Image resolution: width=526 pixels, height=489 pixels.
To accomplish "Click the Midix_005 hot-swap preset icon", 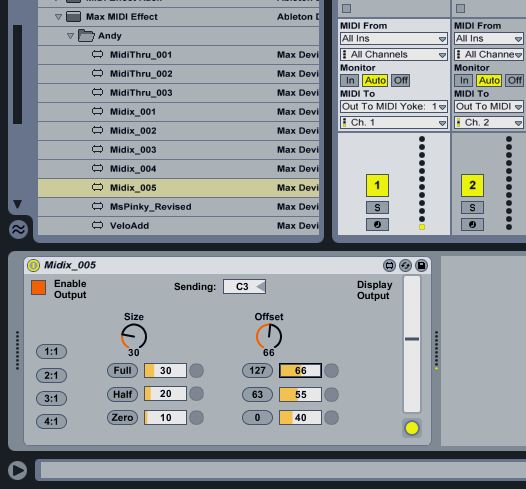I will [x=405, y=266].
